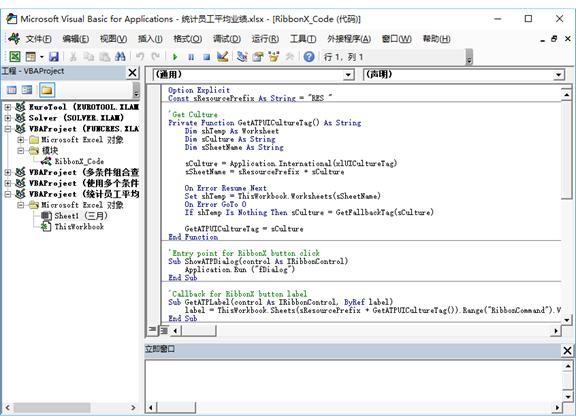
Task: Open the 调试(D) menu
Action: 227,39
